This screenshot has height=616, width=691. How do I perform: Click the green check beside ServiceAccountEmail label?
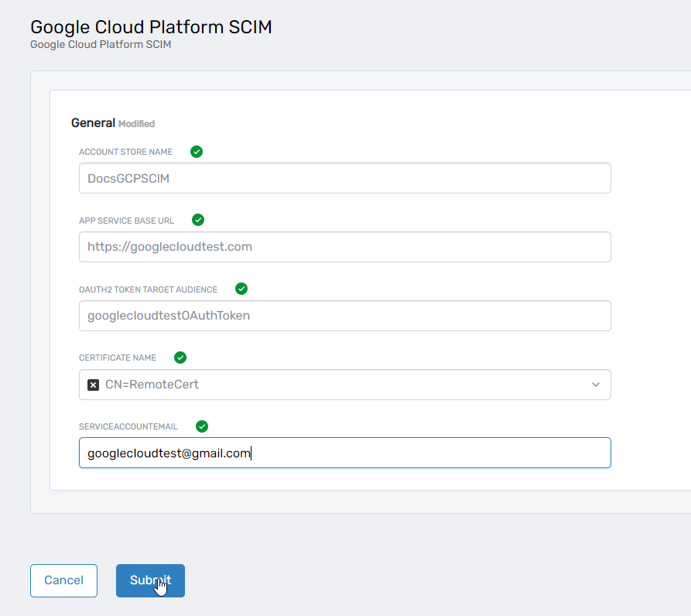coord(202,426)
